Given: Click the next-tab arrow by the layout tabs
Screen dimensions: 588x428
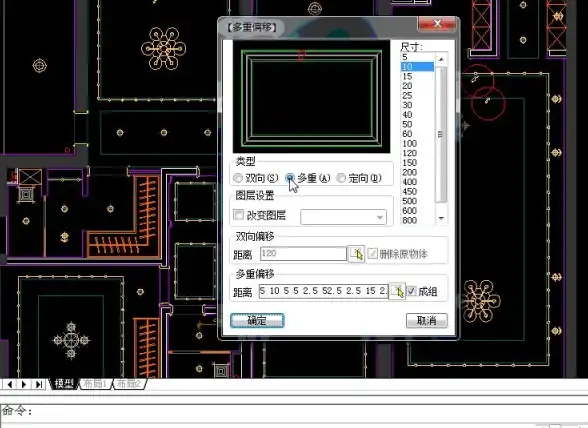Looking at the screenshot, I should [24, 384].
